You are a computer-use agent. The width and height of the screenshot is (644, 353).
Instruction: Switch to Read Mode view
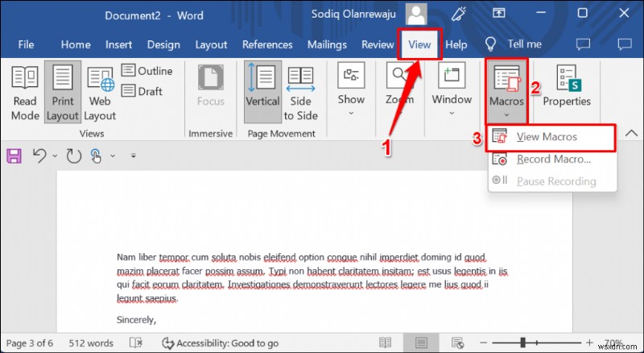click(25, 93)
